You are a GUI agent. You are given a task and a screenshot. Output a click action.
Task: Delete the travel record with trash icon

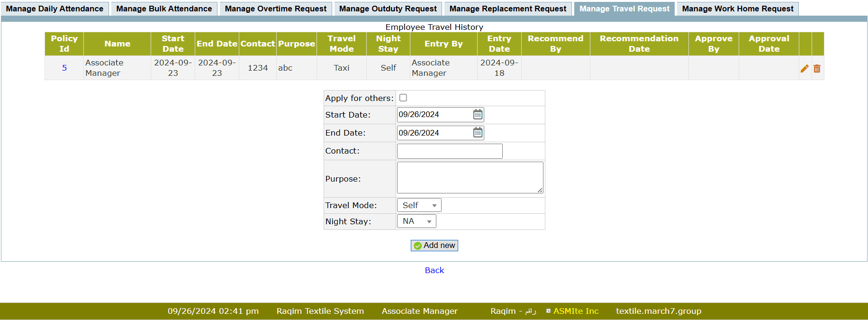pyautogui.click(x=817, y=68)
